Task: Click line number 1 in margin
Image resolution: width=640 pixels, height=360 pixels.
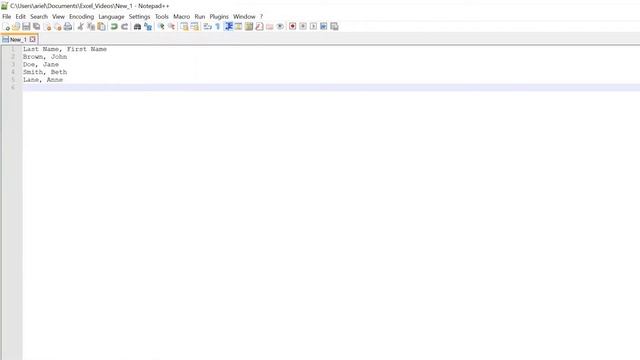Action: (x=13, y=49)
